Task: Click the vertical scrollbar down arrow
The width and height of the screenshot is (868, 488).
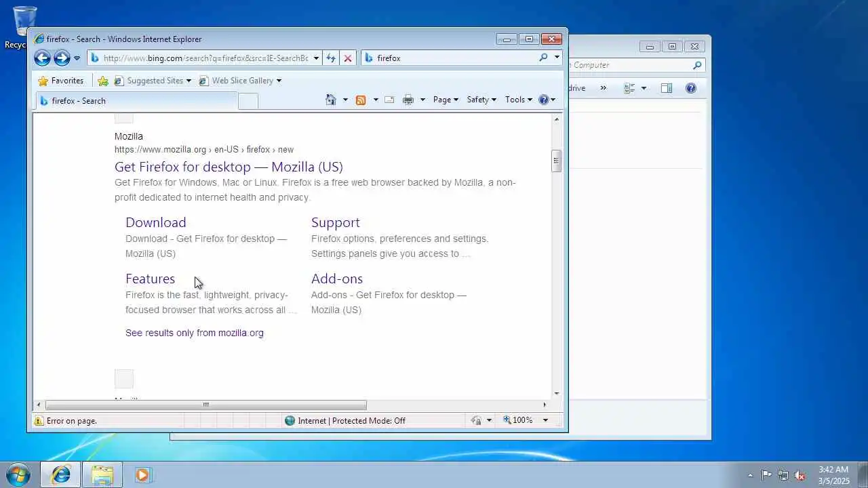Action: pos(557,394)
